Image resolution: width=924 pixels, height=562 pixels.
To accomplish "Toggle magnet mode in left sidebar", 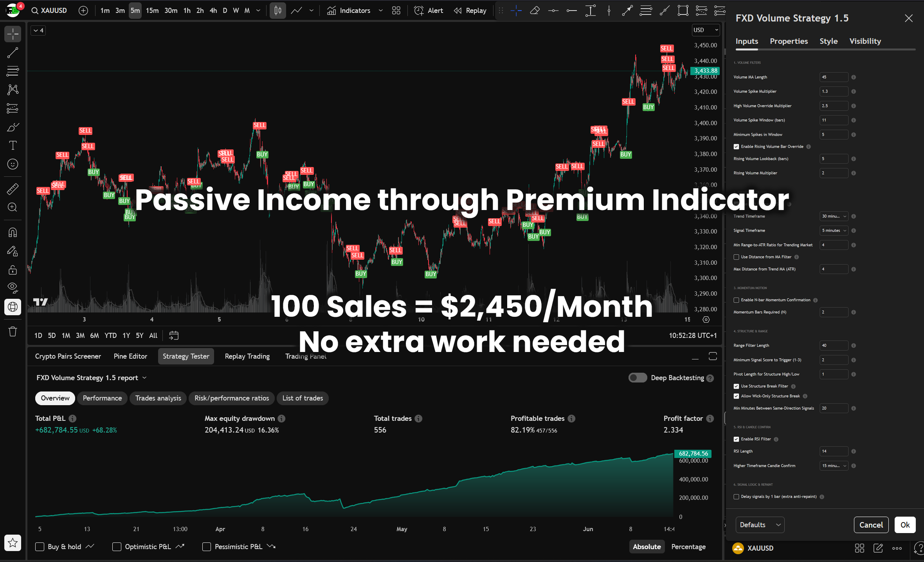I will point(13,232).
